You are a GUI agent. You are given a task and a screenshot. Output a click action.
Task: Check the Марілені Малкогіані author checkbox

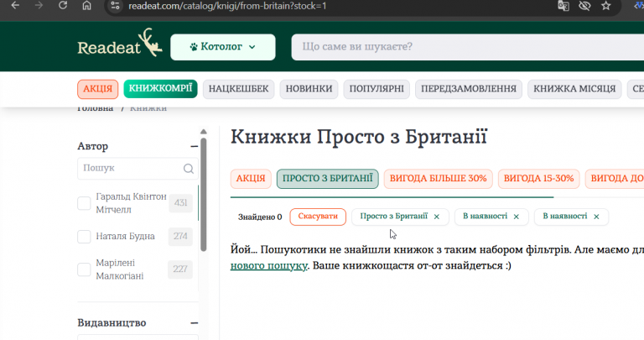tap(84, 269)
